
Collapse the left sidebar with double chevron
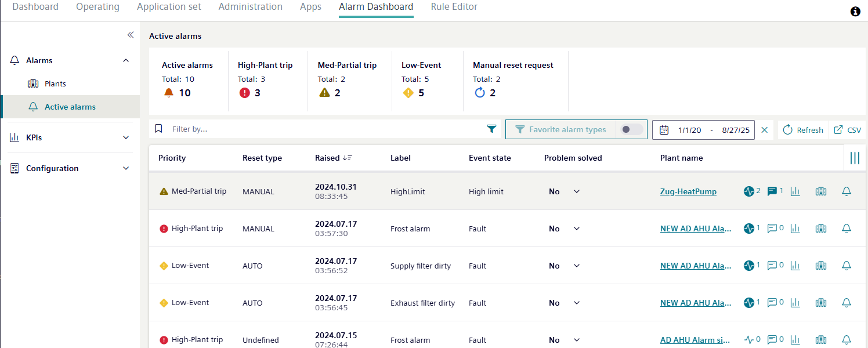point(131,35)
